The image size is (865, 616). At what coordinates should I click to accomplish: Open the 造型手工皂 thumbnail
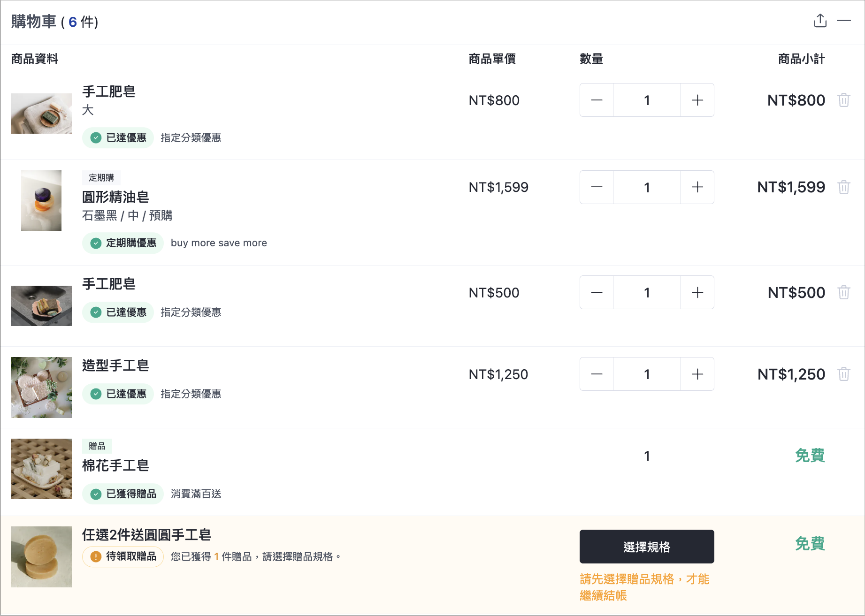pos(41,388)
